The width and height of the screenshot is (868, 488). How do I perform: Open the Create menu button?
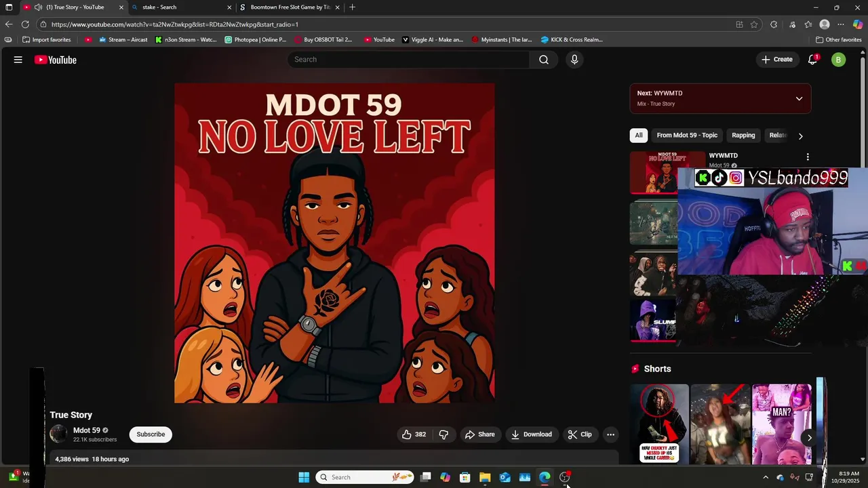point(776,60)
